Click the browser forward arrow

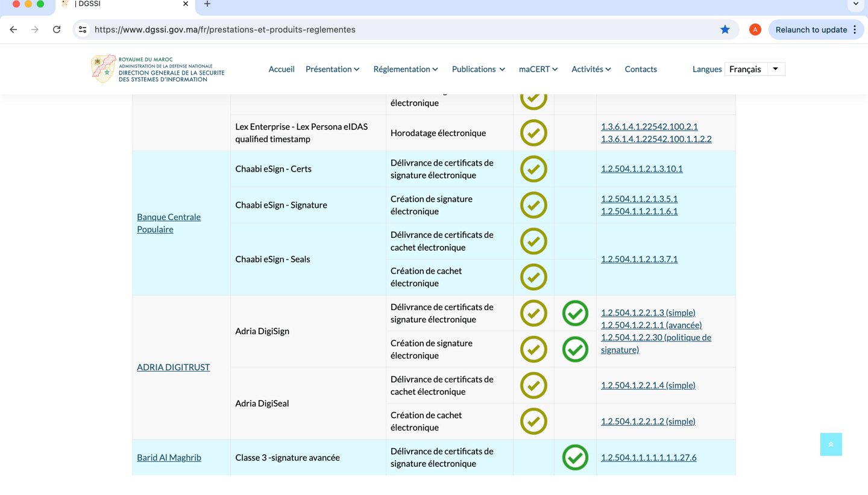coord(35,30)
